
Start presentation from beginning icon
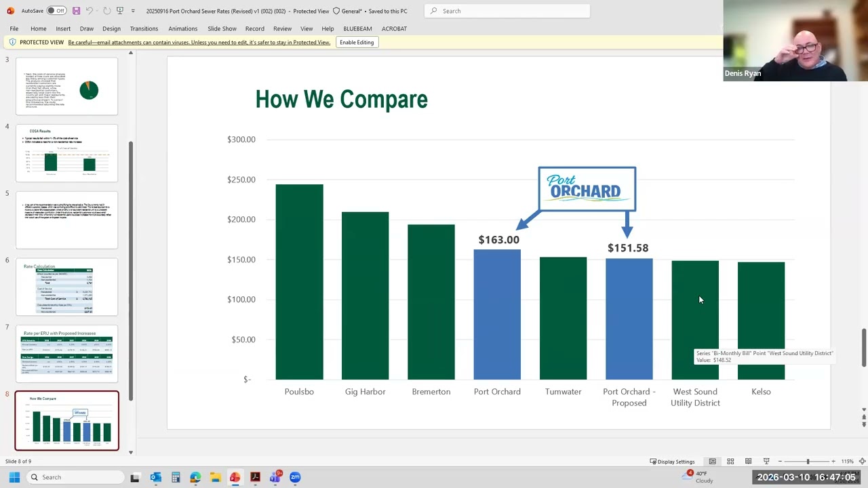click(120, 11)
